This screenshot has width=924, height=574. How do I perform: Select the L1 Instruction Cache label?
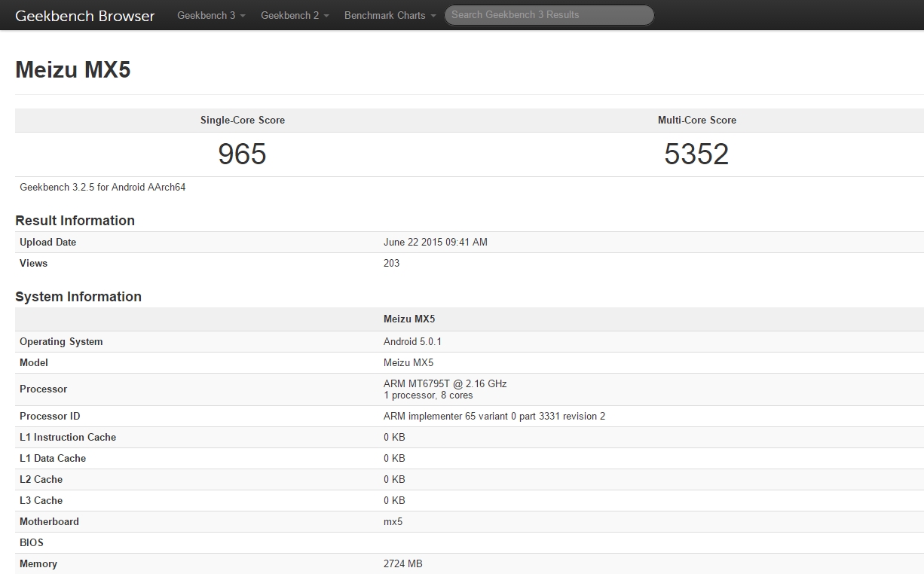[x=68, y=437]
